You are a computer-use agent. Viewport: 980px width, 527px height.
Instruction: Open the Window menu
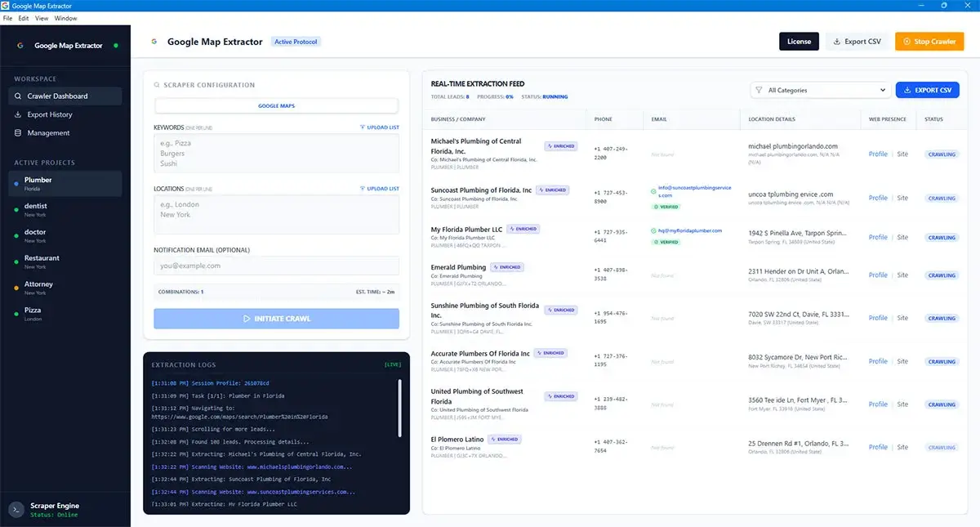[66, 18]
